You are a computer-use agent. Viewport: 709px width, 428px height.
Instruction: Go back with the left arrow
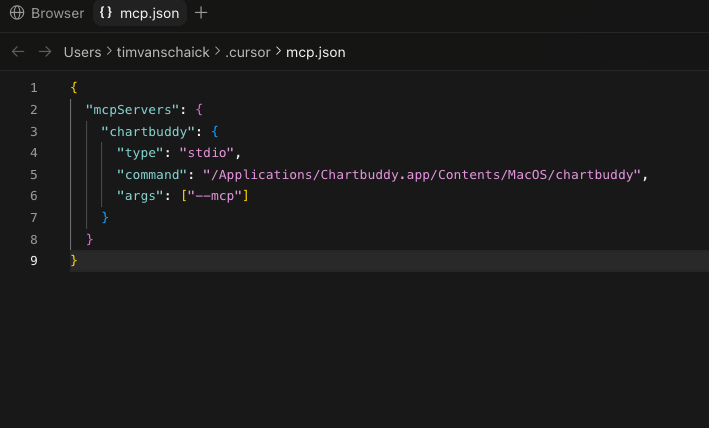click(18, 52)
